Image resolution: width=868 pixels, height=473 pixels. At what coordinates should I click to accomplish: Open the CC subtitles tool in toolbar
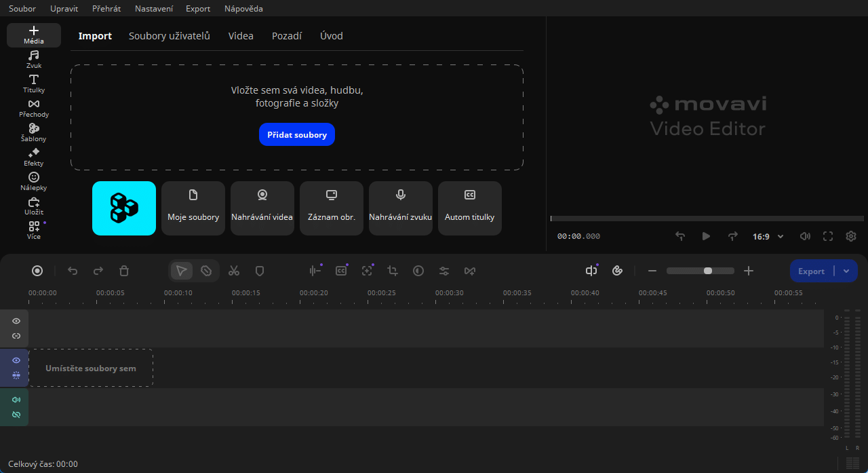pos(341,271)
